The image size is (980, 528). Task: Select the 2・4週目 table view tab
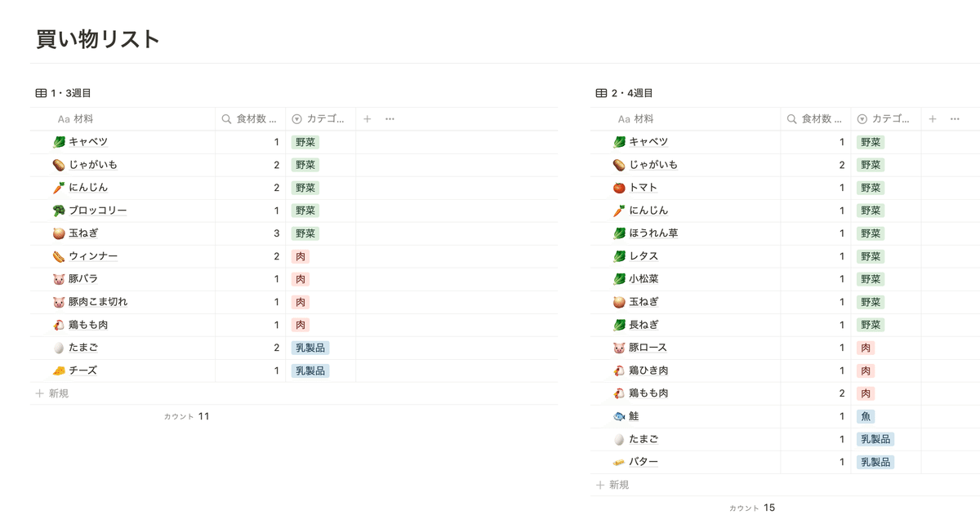tap(631, 93)
